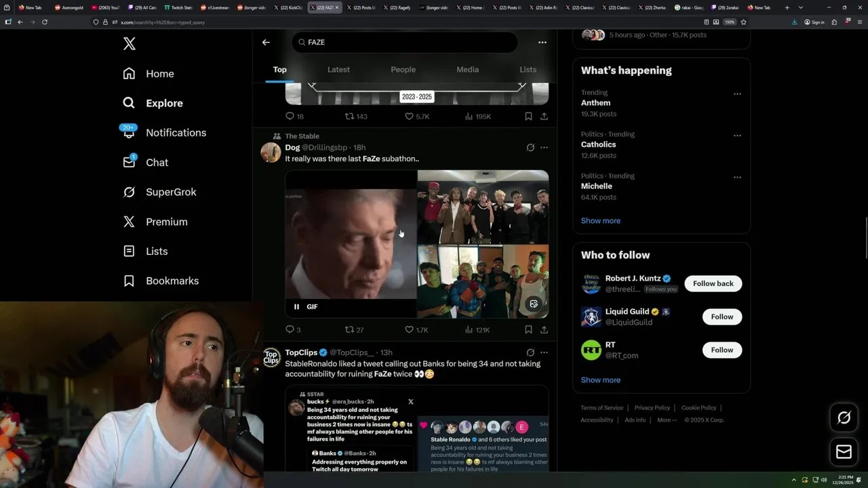Image resolution: width=868 pixels, height=488 pixels.
Task: Switch to the Lists search tab
Action: coord(528,70)
